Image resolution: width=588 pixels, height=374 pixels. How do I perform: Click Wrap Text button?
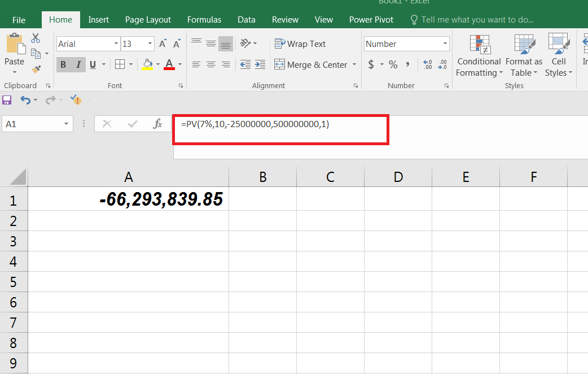tap(300, 44)
